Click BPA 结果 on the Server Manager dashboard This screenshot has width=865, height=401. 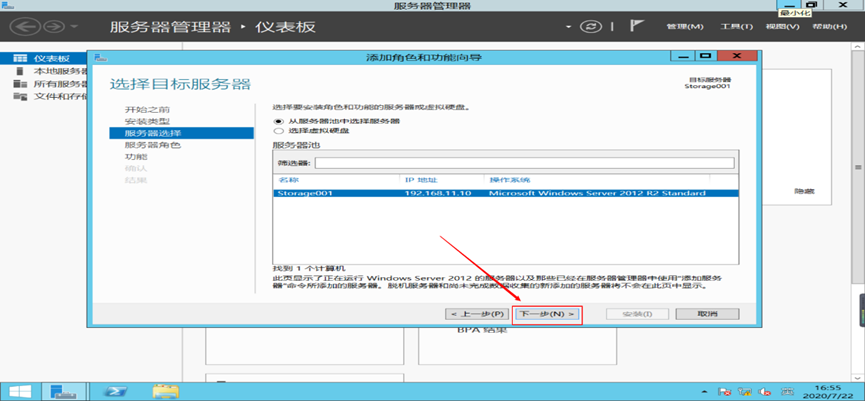pos(482,331)
